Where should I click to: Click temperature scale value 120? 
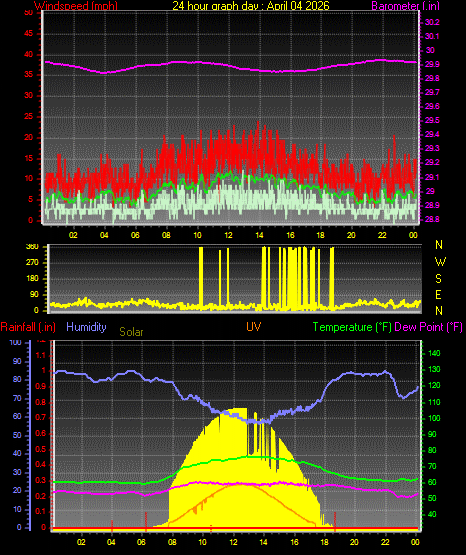click(434, 385)
